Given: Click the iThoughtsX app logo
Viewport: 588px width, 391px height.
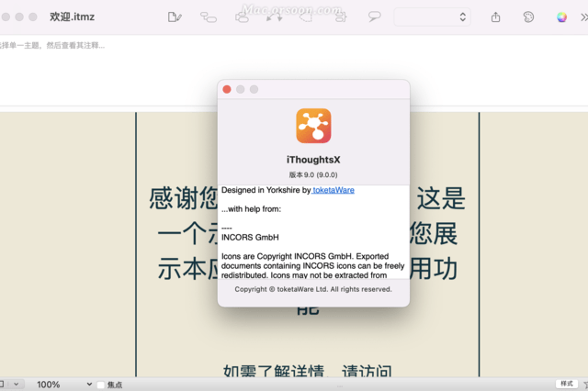Looking at the screenshot, I should pos(313,126).
